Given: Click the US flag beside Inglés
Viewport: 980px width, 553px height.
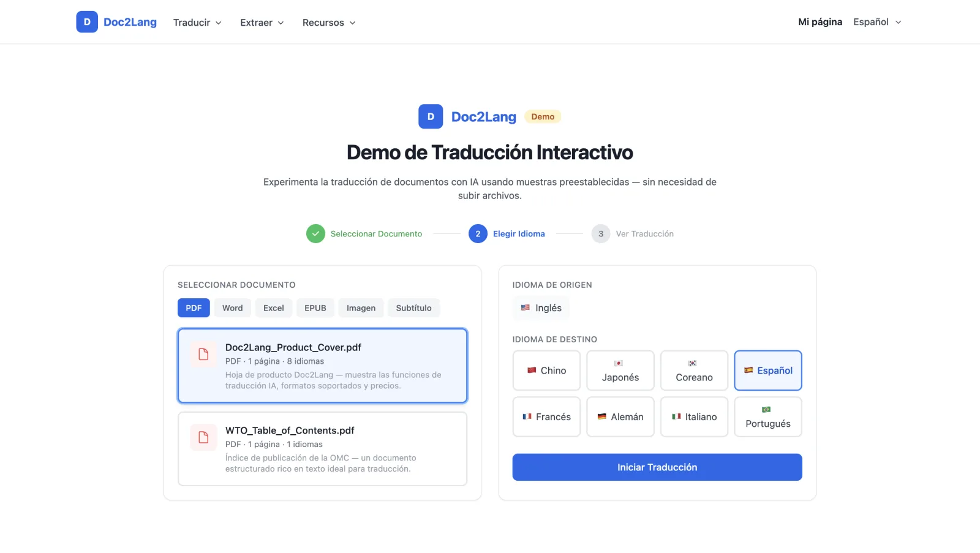Looking at the screenshot, I should coord(526,307).
